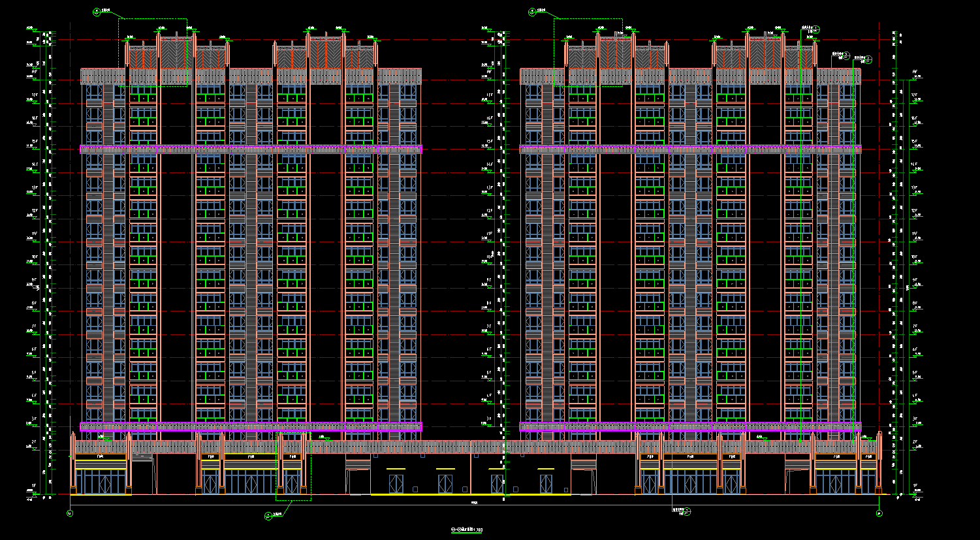Select the bottom-right grid axis bubble
Viewport: 980px width, 540px height.
tap(880, 513)
